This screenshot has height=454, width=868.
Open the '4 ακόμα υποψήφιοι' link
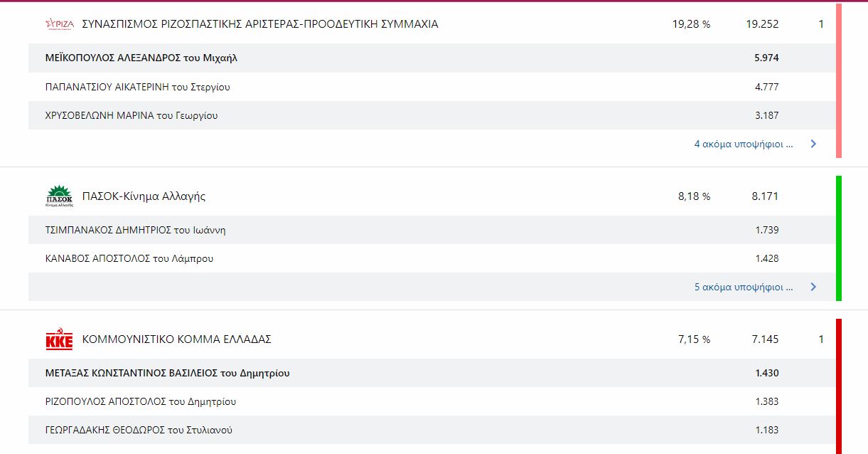click(743, 144)
